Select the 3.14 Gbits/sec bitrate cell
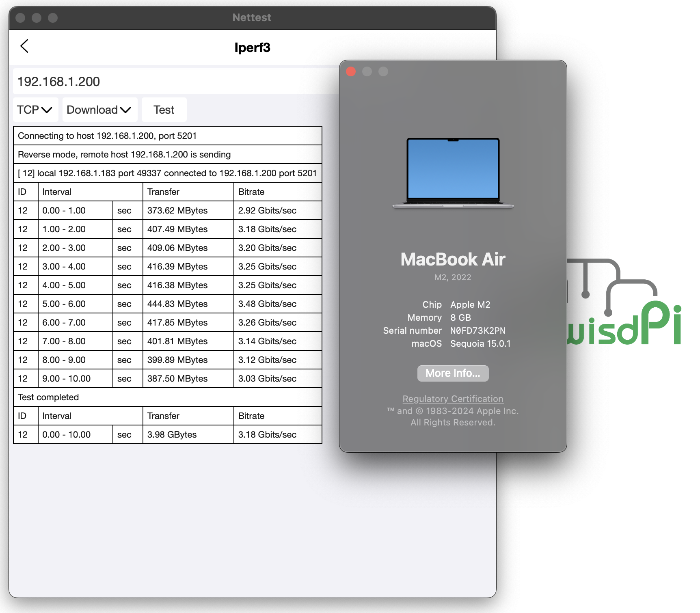The width and height of the screenshot is (700, 613). coord(278,341)
